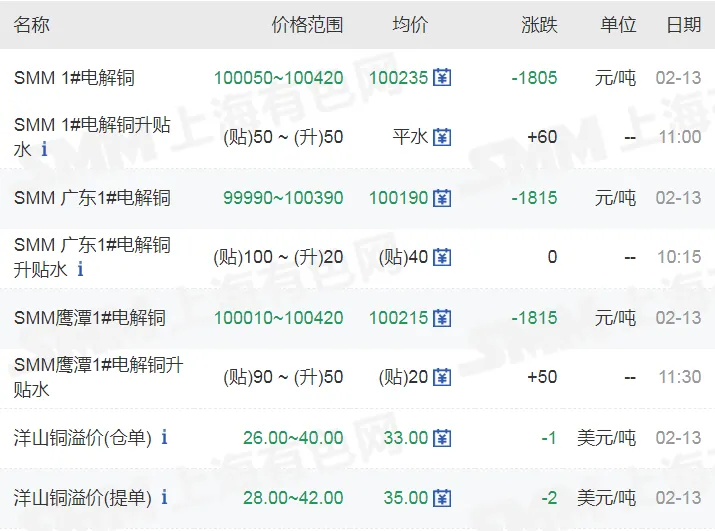The image size is (715, 531).
Task: Click the 10:15 time value
Action: (x=679, y=257)
